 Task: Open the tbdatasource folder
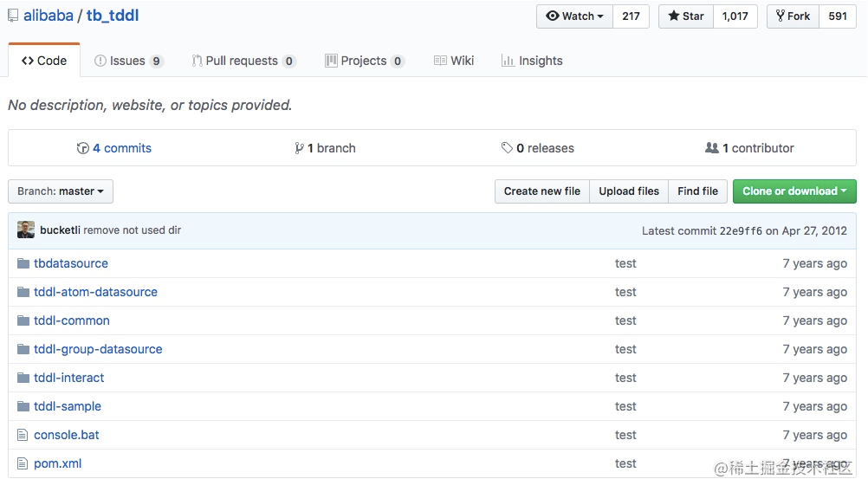pos(71,263)
